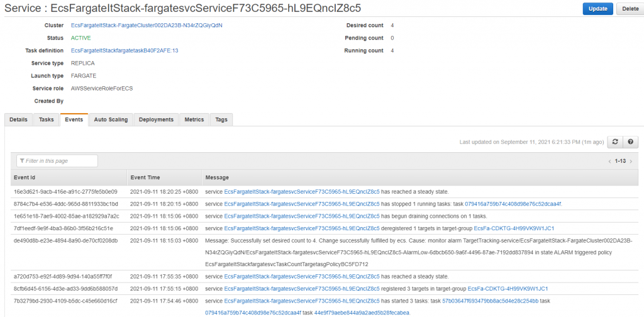
Task: Open service link in registered 3 targets event
Action: point(302,289)
